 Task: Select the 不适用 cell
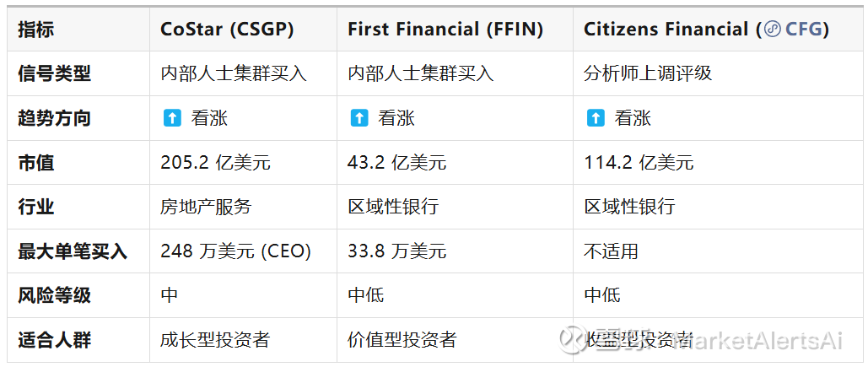(x=611, y=251)
